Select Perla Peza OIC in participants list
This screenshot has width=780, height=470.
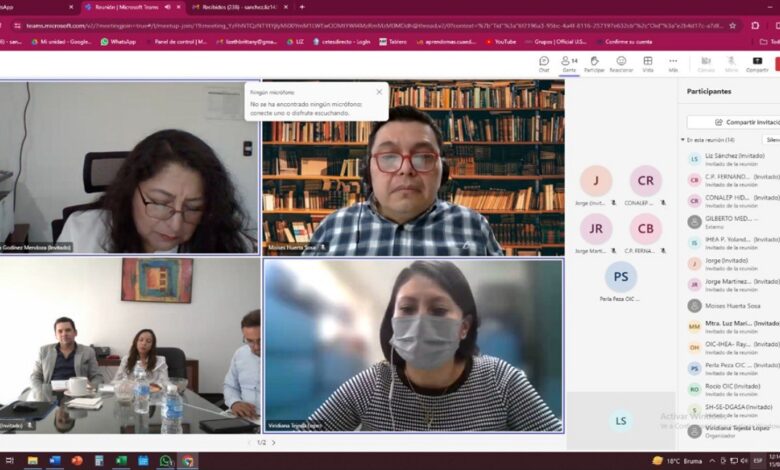[733, 369]
